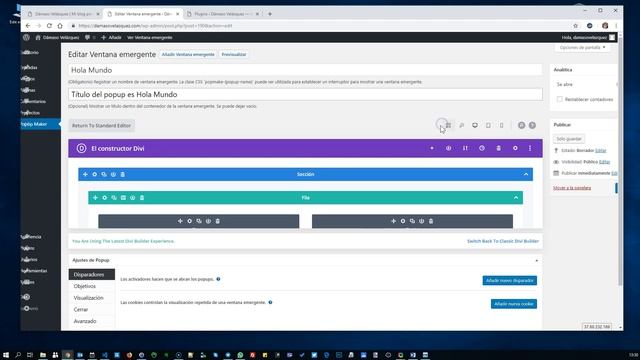The width and height of the screenshot is (640, 360).
Task: Click Return To Standard Editor button
Action: (101, 125)
